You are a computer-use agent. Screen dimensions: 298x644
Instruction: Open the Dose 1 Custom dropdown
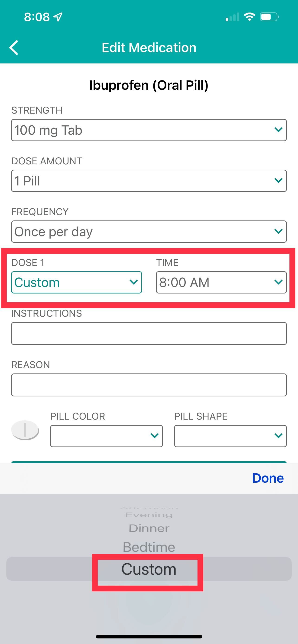(77, 282)
